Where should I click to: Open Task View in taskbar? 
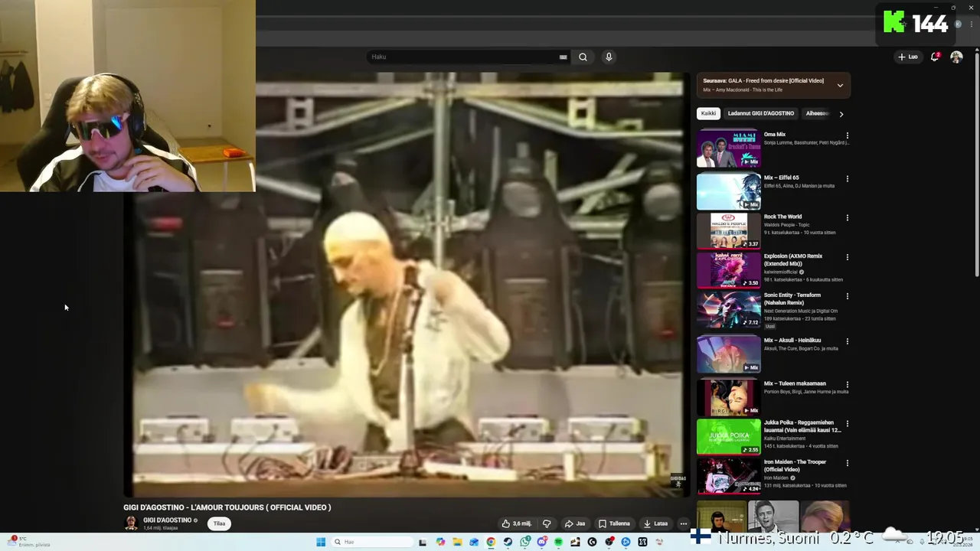(423, 542)
